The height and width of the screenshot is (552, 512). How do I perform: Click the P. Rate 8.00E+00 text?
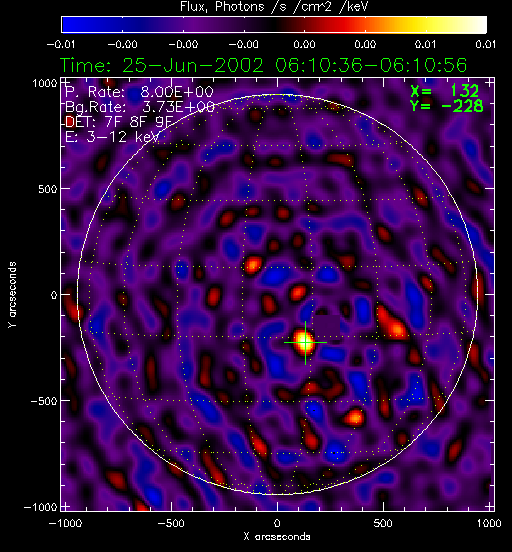pyautogui.click(x=139, y=92)
